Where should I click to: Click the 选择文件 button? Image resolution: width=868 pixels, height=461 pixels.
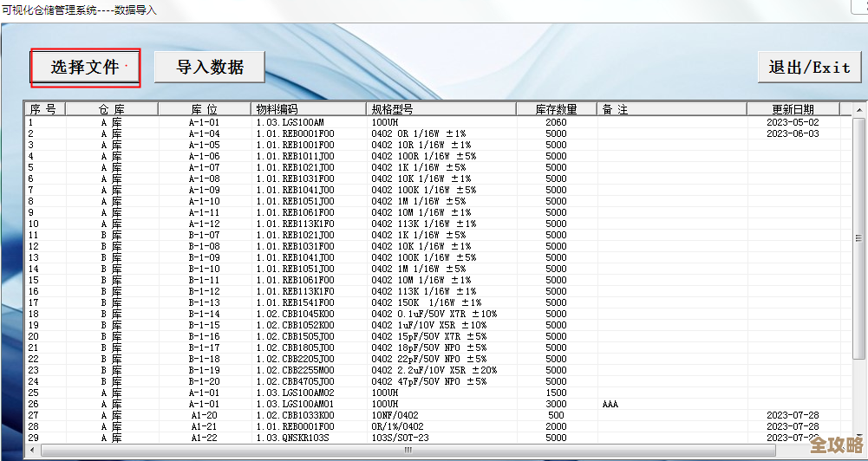[85, 68]
